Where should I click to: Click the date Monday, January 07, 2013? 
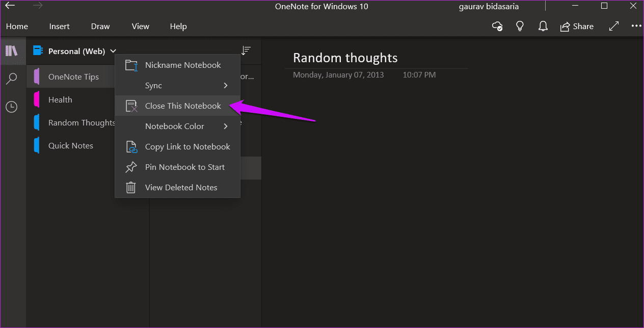(338, 75)
